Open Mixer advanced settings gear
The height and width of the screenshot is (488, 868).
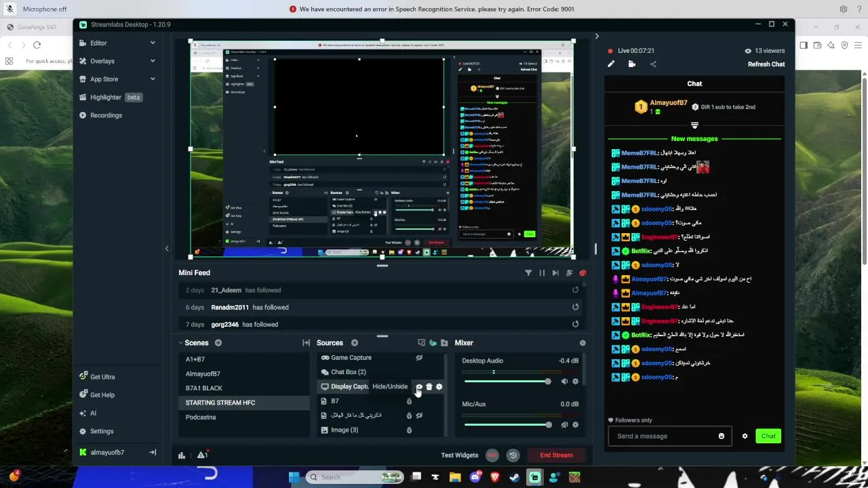pyautogui.click(x=583, y=343)
